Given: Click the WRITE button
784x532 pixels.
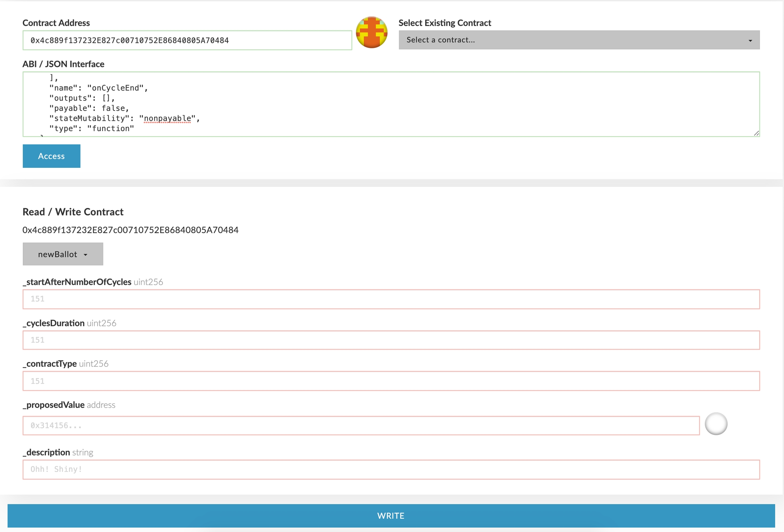Looking at the screenshot, I should click(x=391, y=515).
